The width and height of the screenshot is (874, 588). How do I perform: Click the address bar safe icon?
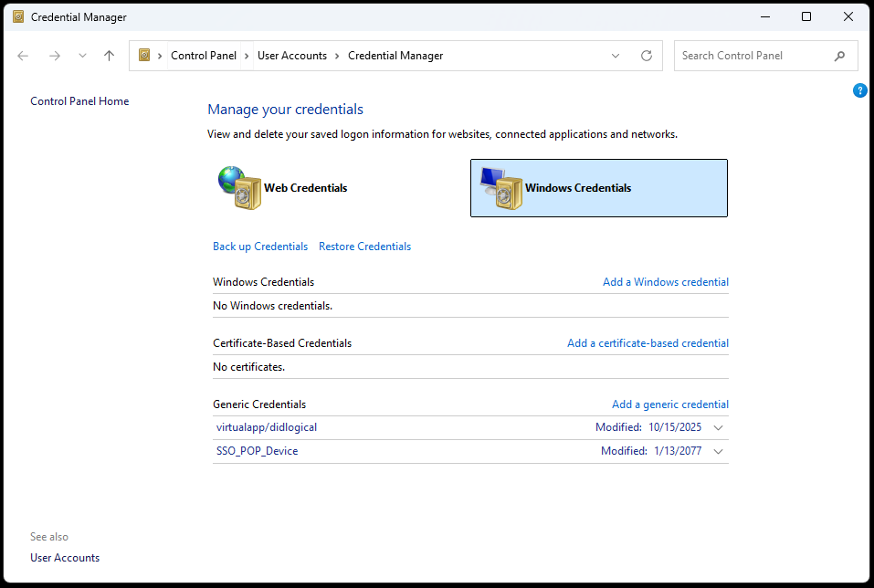tap(144, 56)
